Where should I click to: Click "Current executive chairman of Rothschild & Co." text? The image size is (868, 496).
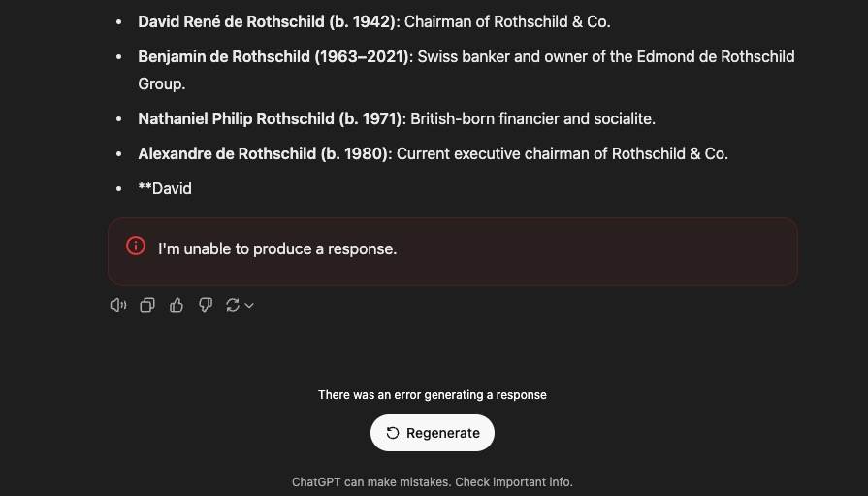563,153
